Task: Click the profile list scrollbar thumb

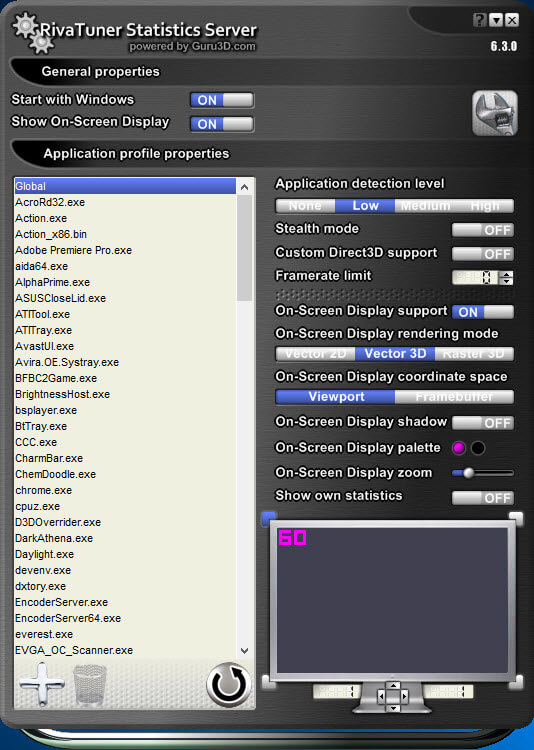Action: (245, 248)
